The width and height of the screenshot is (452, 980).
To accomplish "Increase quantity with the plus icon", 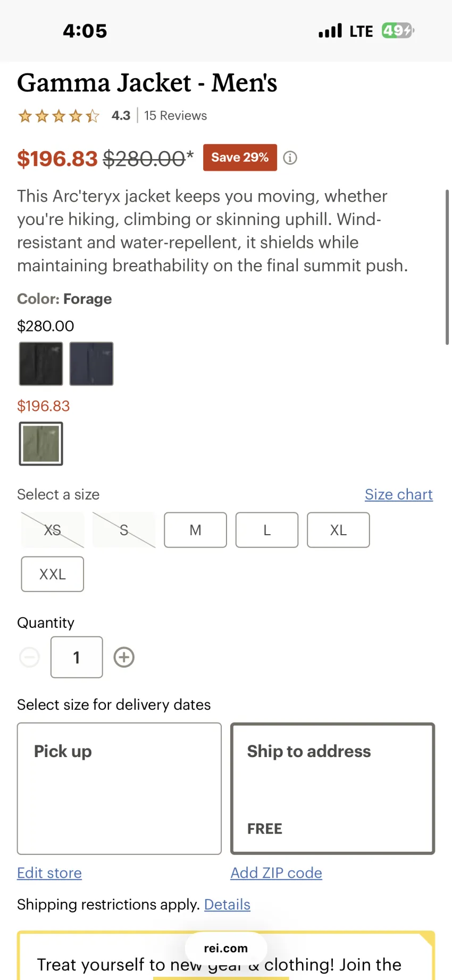I will click(x=124, y=657).
